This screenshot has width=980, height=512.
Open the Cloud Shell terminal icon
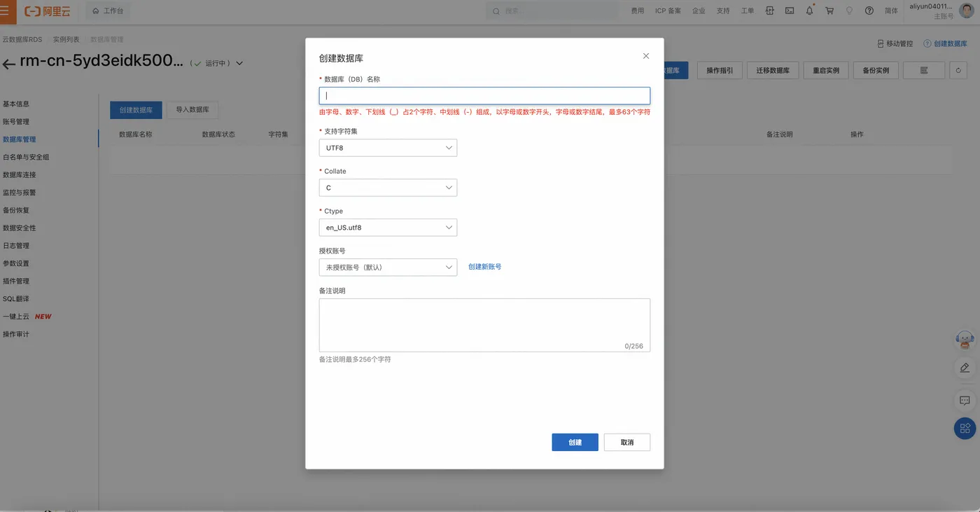[x=790, y=11]
